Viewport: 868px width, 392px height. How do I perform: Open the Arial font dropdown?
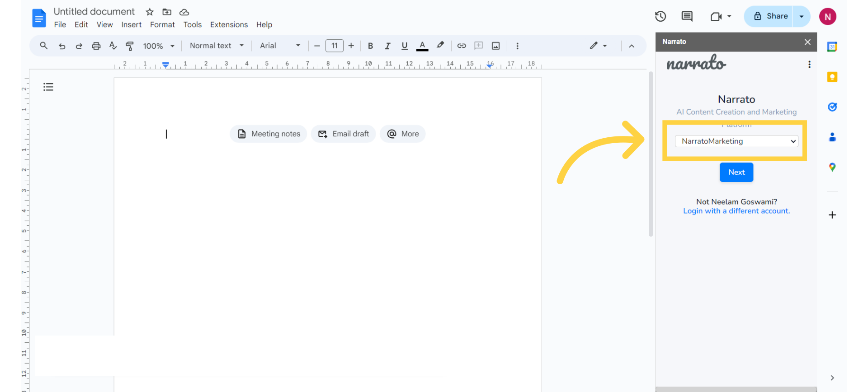tap(280, 46)
